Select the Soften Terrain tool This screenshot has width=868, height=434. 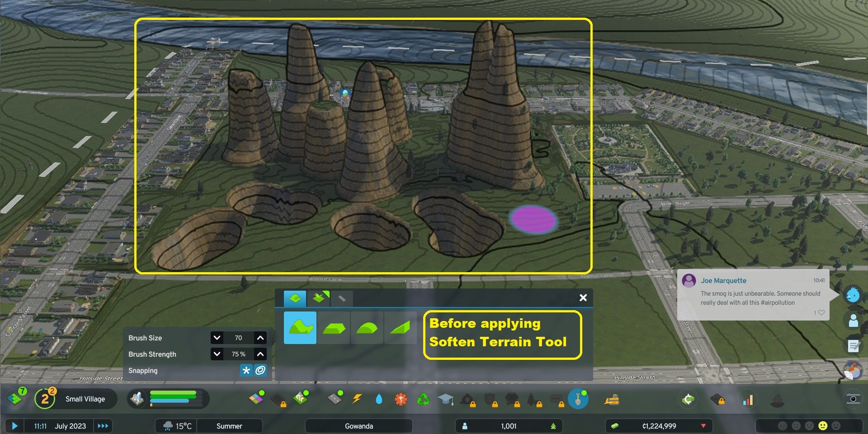(367, 328)
